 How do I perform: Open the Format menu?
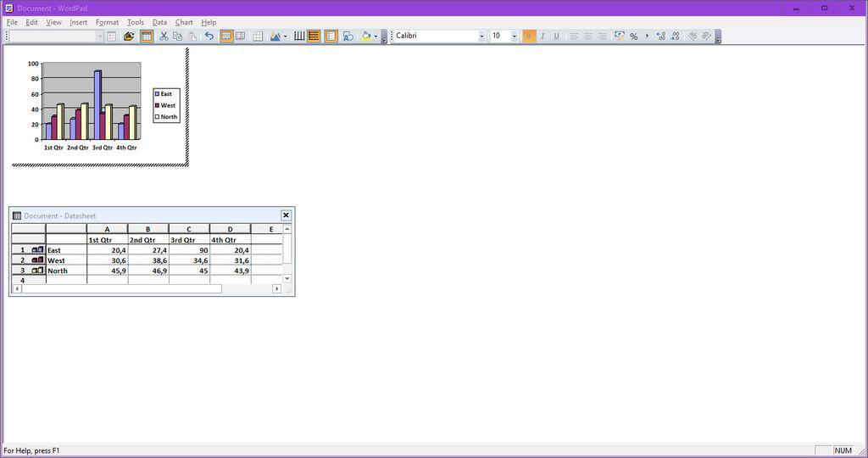(x=107, y=22)
